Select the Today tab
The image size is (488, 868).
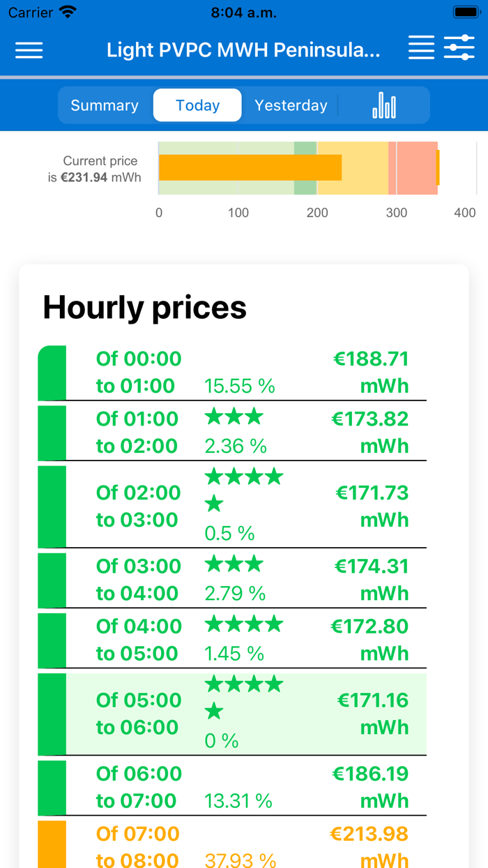click(197, 105)
